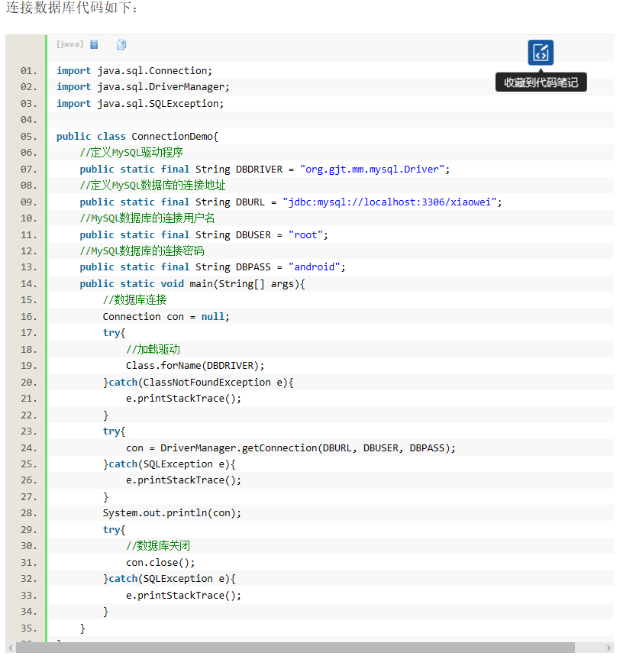This screenshot has width=636, height=672.
Task: Click the comment //定义MySQL驱动程序
Action: click(131, 153)
